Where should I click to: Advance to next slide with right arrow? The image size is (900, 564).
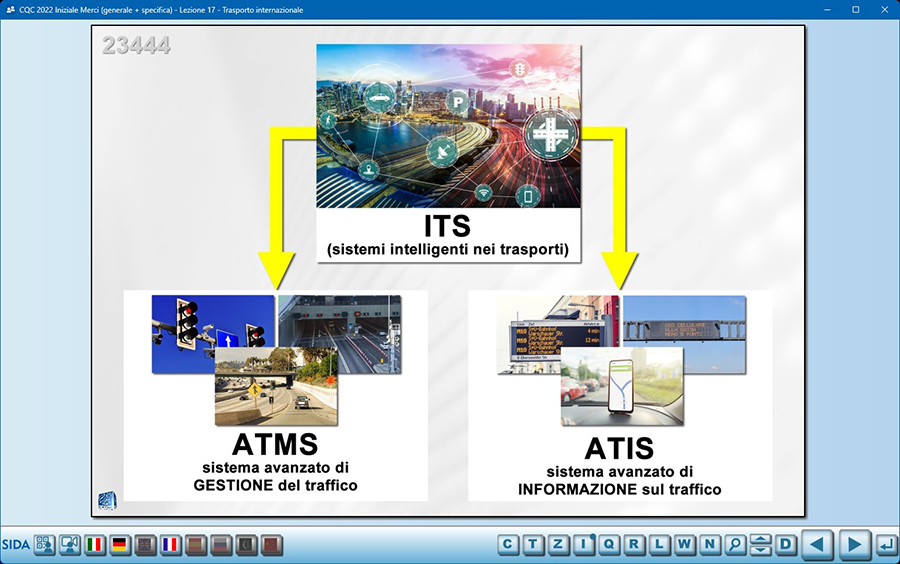[853, 544]
